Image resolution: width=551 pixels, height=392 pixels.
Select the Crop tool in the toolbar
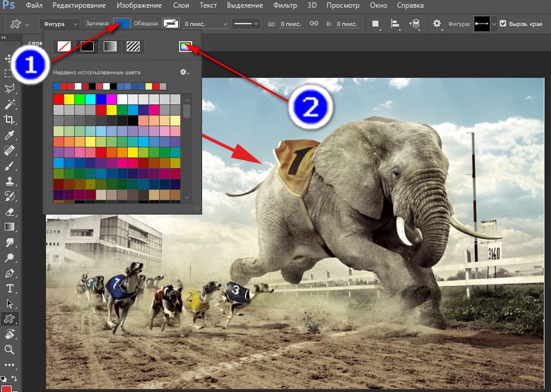[9, 119]
